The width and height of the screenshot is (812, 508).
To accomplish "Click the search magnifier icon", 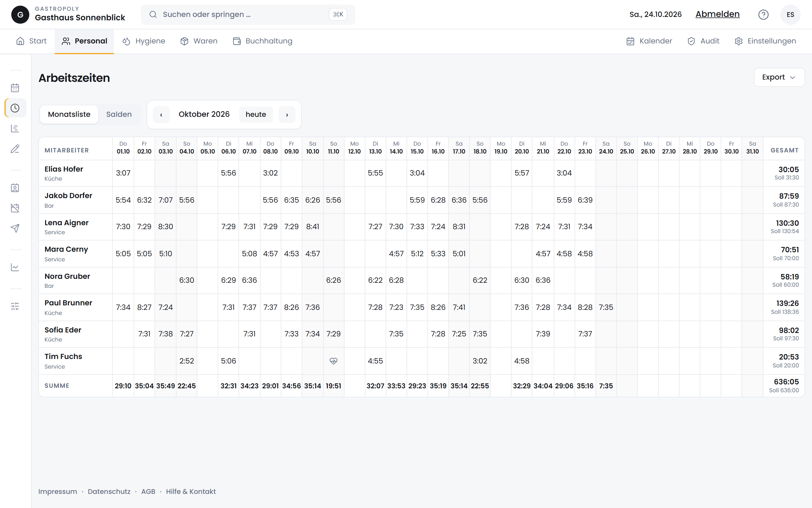I will click(153, 14).
